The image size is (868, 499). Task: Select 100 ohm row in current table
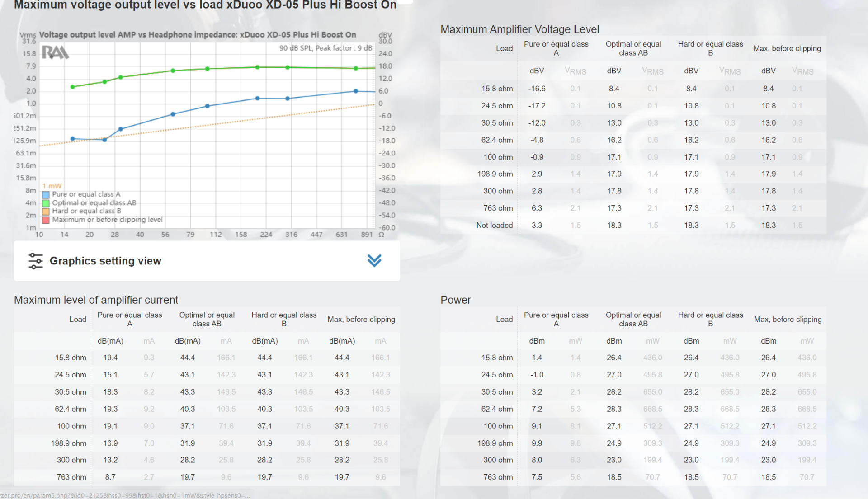click(x=207, y=426)
